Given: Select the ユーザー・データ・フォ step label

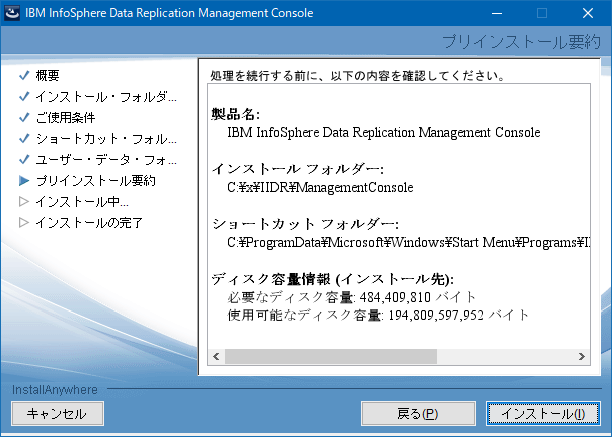Looking at the screenshot, I should [x=106, y=160].
